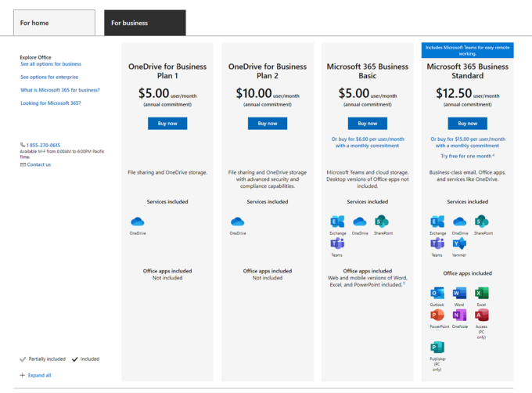Open See all options for business link
Image resolution: width=532 pixels, height=393 pixels.
click(x=51, y=63)
